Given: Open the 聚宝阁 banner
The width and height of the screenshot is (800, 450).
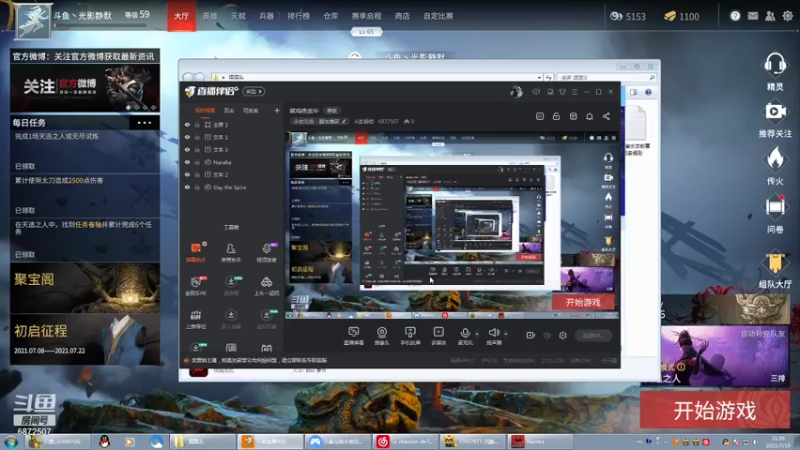Looking at the screenshot, I should [85, 288].
